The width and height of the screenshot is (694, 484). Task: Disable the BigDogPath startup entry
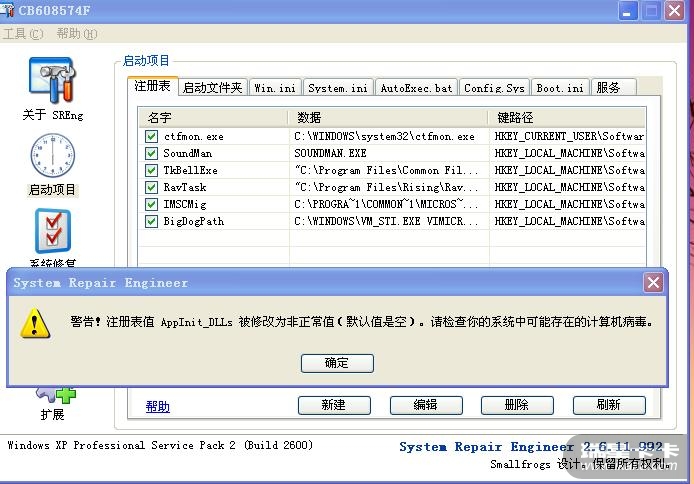[x=151, y=221]
